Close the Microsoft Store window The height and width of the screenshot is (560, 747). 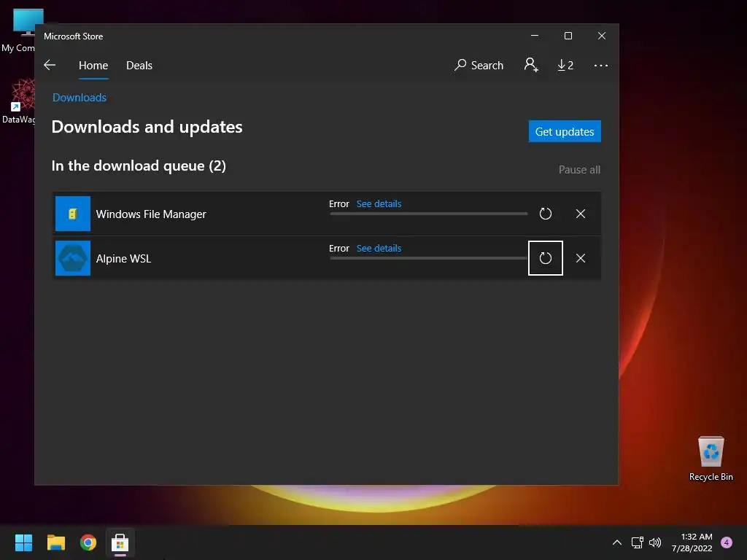(x=602, y=36)
